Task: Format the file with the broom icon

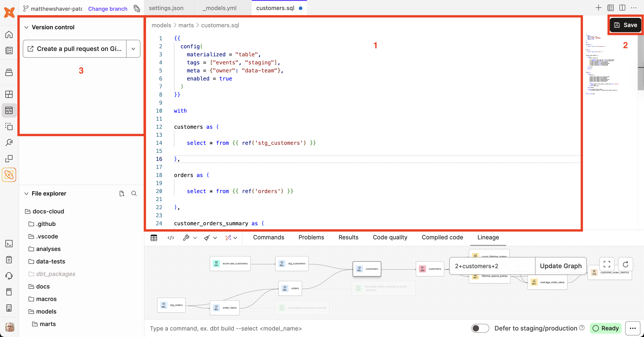Action: (206, 238)
